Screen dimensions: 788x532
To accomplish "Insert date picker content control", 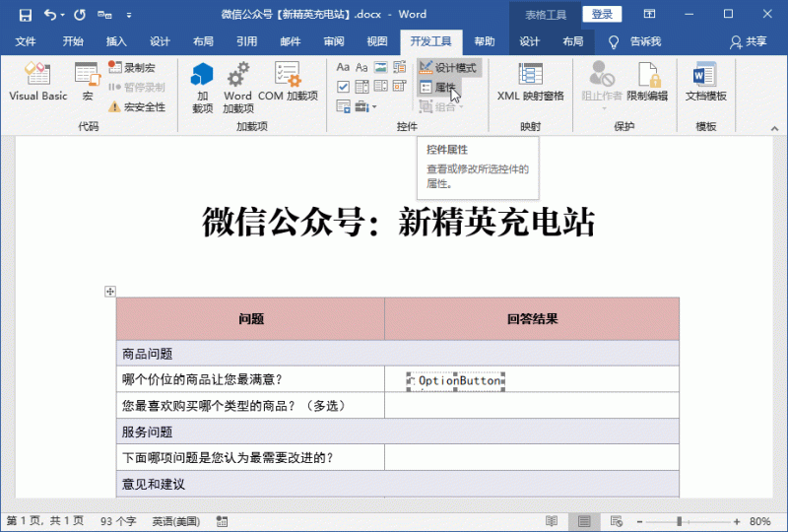I will 400,87.
